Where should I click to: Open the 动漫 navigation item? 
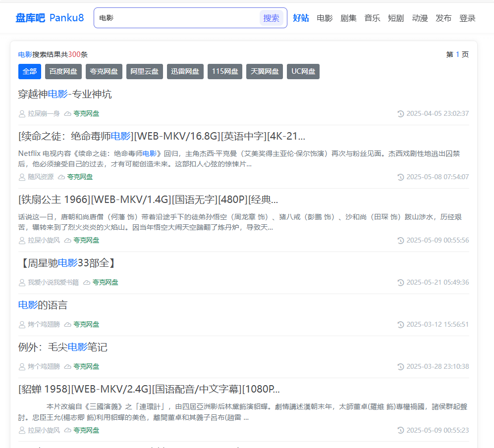[420, 18]
